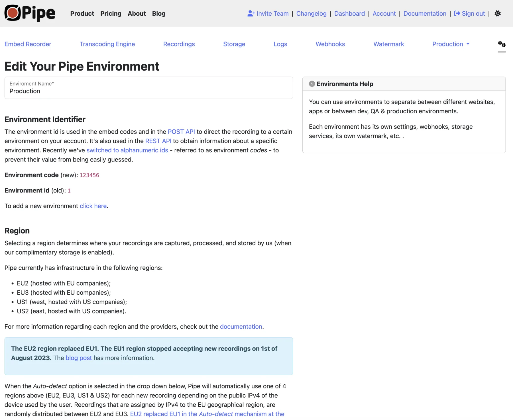The height and width of the screenshot is (420, 513).
Task: Click the Sign out link
Action: pos(469,13)
